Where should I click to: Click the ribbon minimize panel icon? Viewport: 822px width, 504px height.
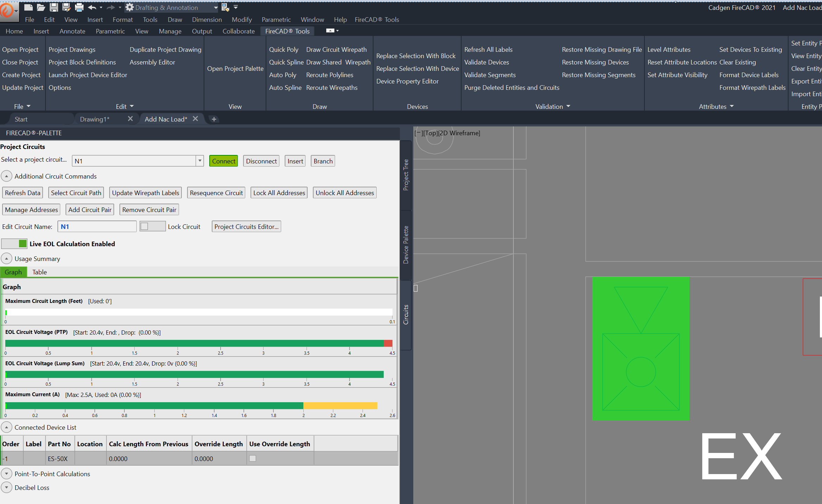(x=330, y=31)
